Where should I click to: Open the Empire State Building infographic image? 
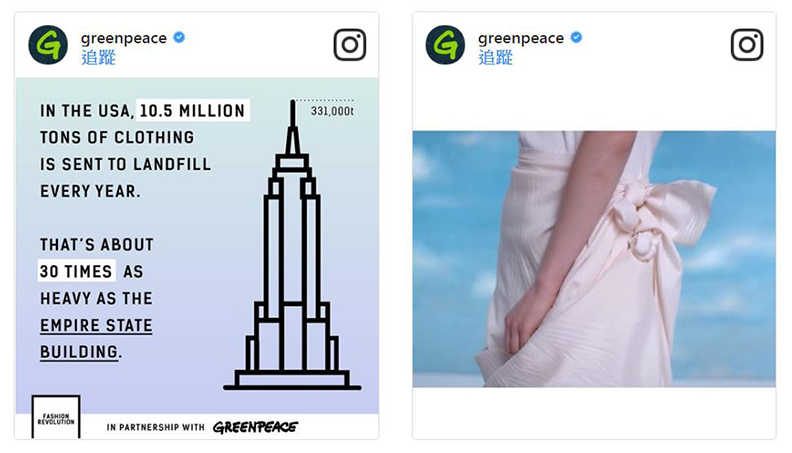197,258
